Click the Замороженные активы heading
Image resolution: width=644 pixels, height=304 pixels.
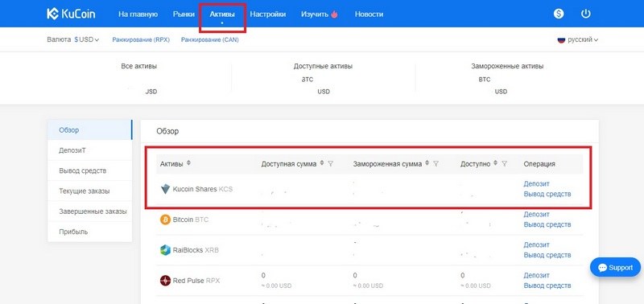(x=507, y=66)
